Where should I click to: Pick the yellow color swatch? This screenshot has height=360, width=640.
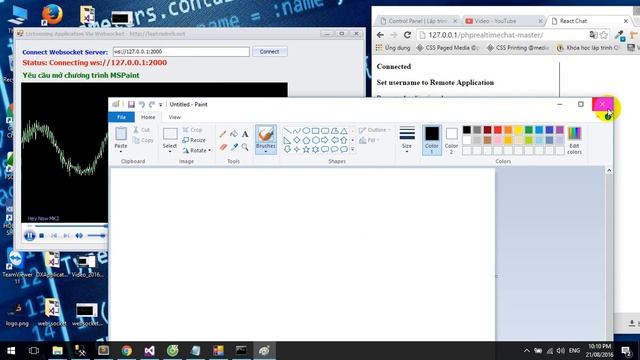(518, 130)
